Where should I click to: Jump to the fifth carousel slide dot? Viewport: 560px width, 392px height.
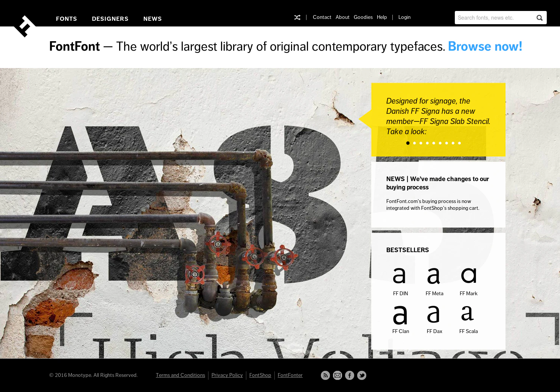[434, 143]
